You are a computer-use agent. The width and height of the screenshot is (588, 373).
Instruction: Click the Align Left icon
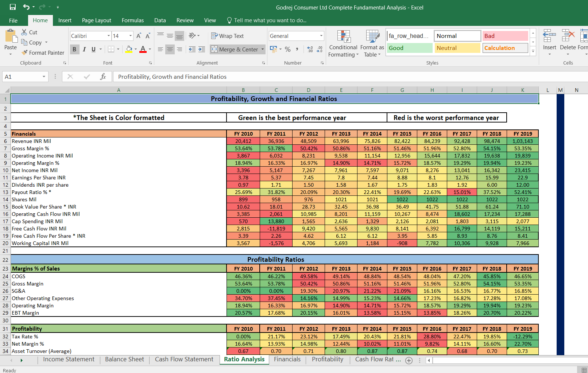(x=160, y=49)
